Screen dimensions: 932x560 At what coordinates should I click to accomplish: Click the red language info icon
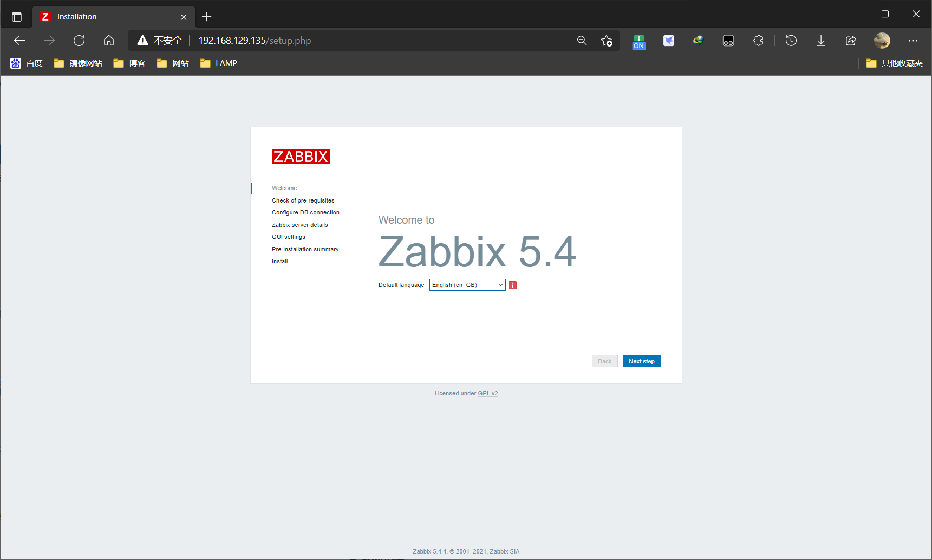[x=512, y=285]
